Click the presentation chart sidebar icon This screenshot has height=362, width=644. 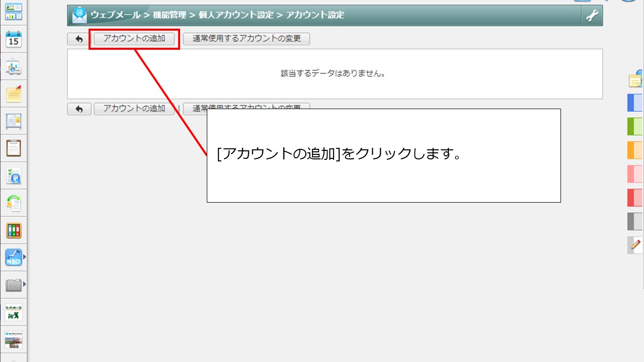pos(14,67)
